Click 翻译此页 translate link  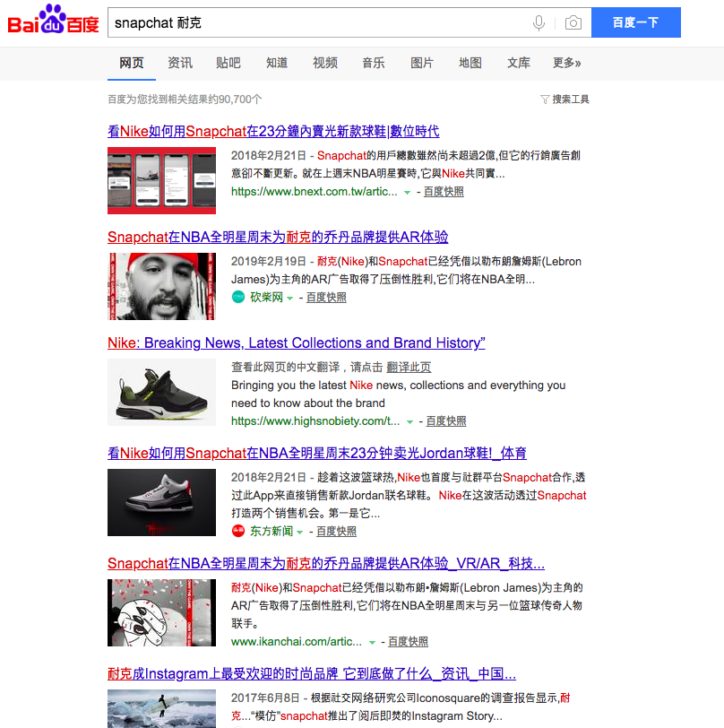click(x=409, y=368)
